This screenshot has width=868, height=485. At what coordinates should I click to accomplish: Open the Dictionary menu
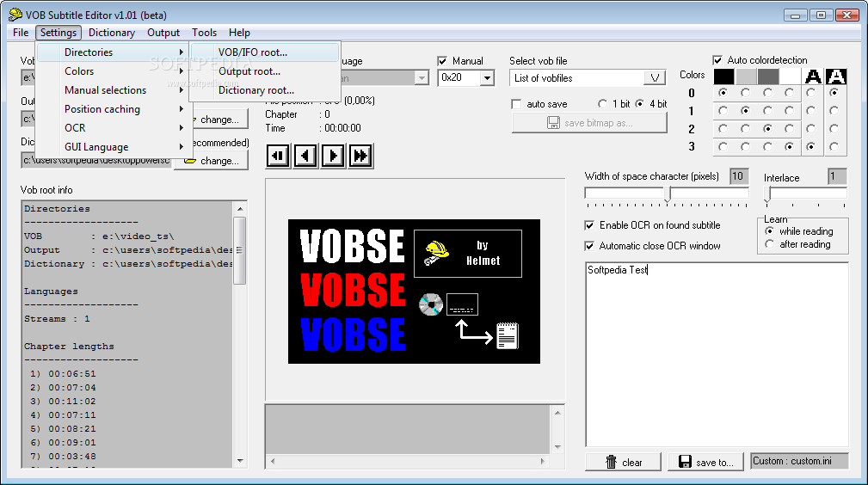(x=111, y=33)
